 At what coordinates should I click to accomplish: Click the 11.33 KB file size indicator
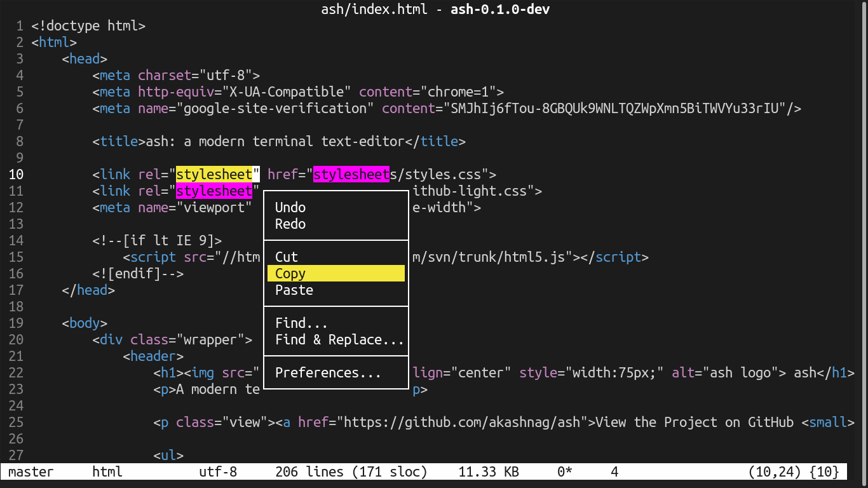point(488,472)
